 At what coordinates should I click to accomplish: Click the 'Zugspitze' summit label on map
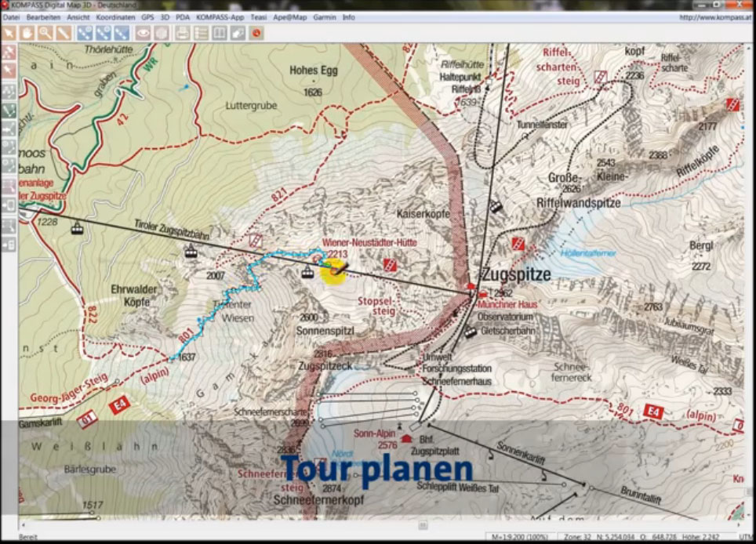(516, 274)
